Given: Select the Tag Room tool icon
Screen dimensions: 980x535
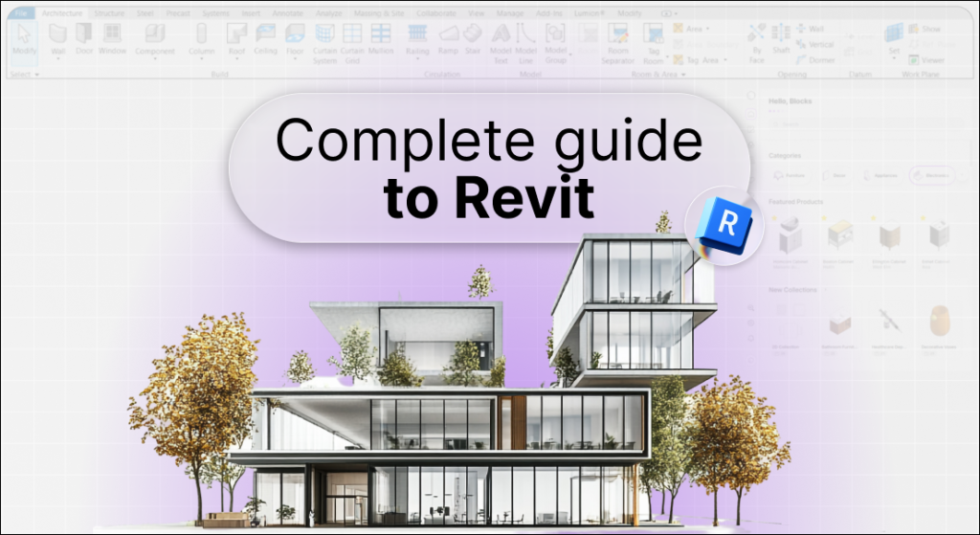Looking at the screenshot, I should tap(653, 33).
